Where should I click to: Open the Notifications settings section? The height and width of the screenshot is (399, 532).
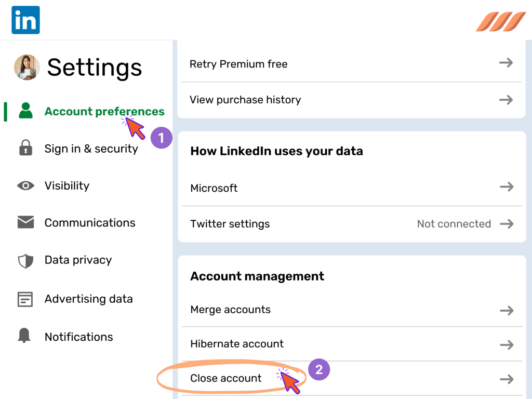(x=78, y=337)
